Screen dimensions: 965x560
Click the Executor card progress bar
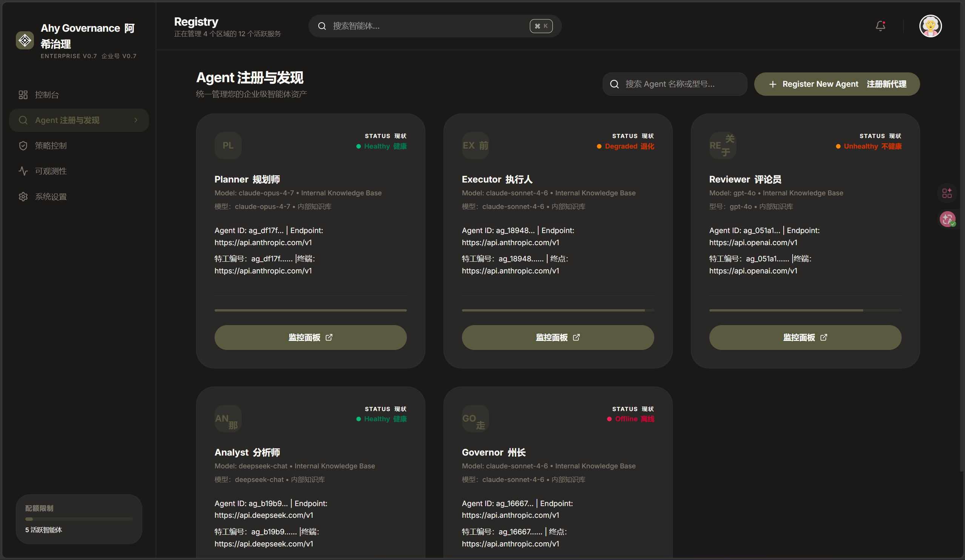pos(558,310)
